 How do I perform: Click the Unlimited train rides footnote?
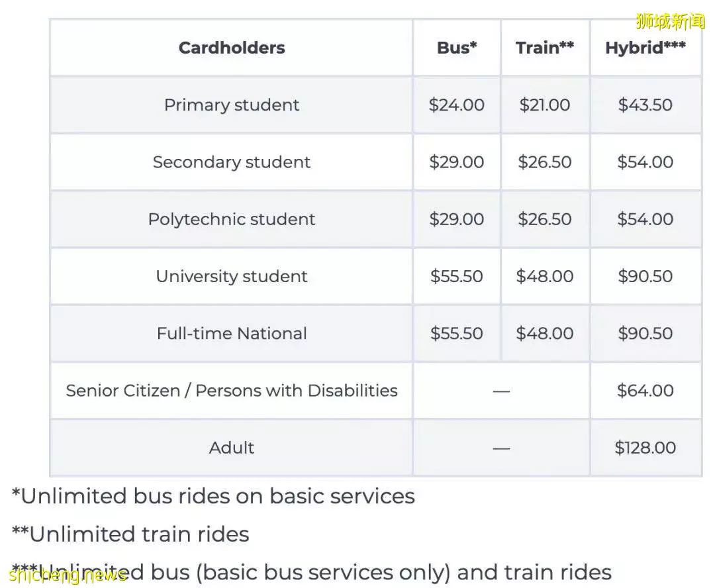pos(130,534)
